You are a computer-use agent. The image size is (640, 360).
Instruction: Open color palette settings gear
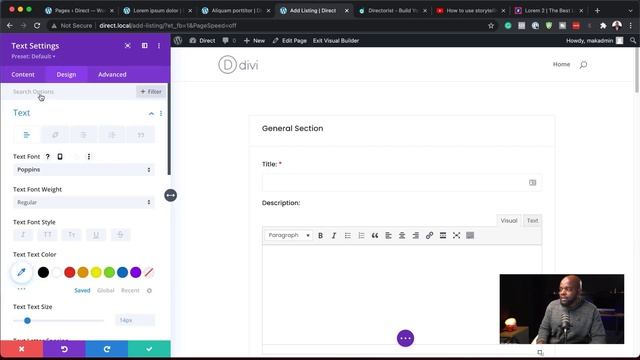pyautogui.click(x=149, y=291)
